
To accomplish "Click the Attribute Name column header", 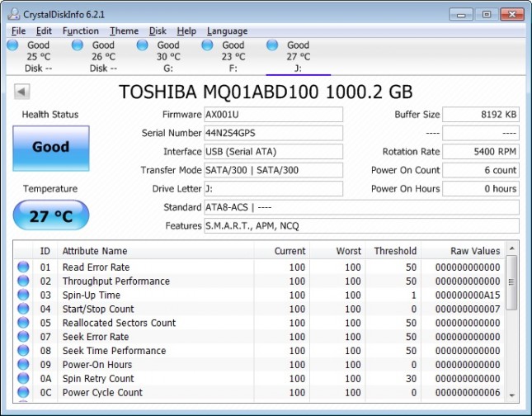I will pyautogui.click(x=156, y=251).
